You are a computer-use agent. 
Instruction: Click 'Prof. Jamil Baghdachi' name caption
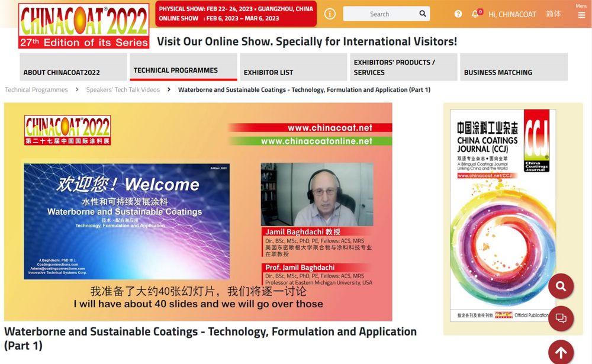(x=300, y=268)
